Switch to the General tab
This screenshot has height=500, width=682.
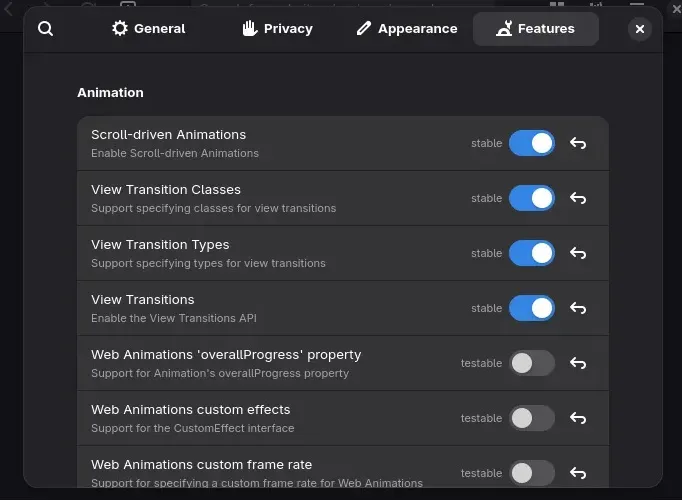(148, 29)
